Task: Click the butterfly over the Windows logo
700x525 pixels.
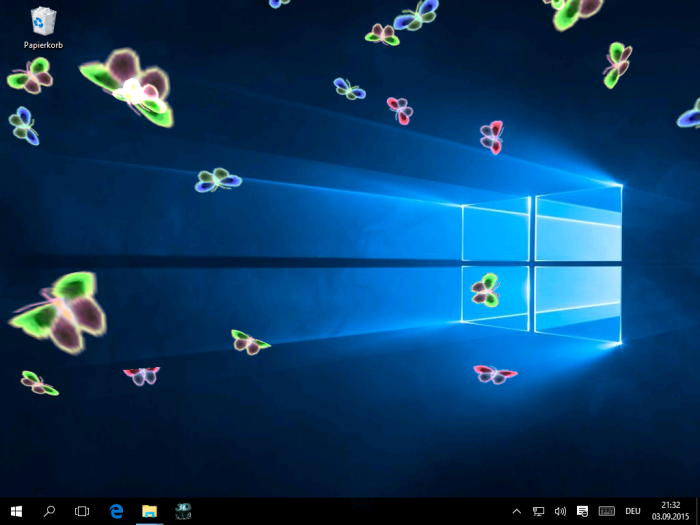Action: [x=485, y=290]
